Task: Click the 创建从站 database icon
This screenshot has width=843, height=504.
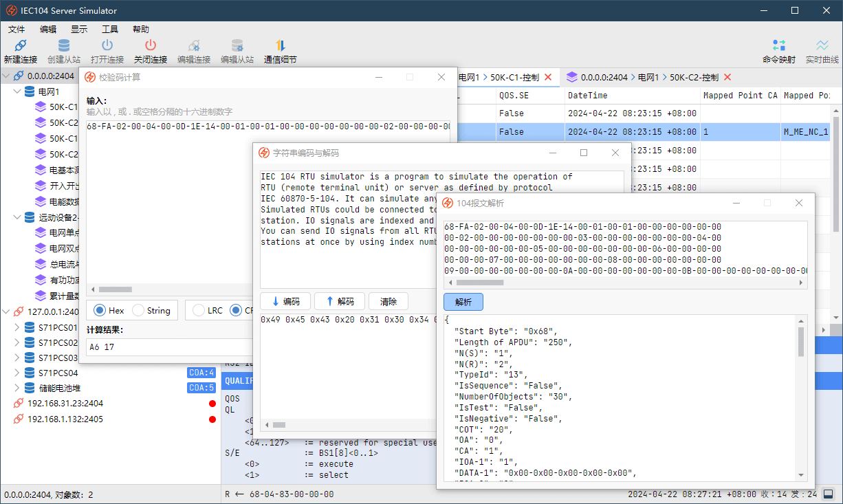Action: coord(63,46)
